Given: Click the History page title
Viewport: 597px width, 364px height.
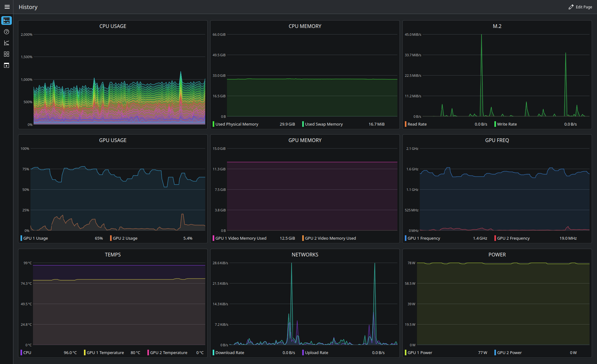Looking at the screenshot, I should tap(28, 7).
